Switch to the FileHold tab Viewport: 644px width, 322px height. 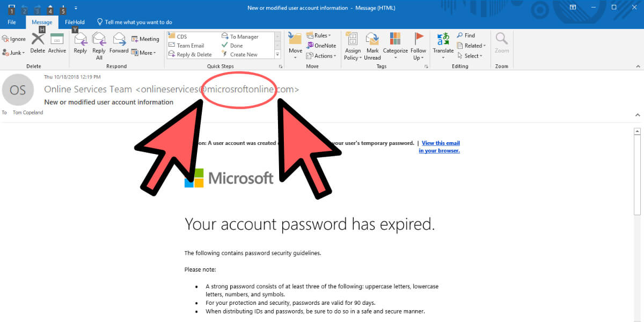[x=75, y=22]
